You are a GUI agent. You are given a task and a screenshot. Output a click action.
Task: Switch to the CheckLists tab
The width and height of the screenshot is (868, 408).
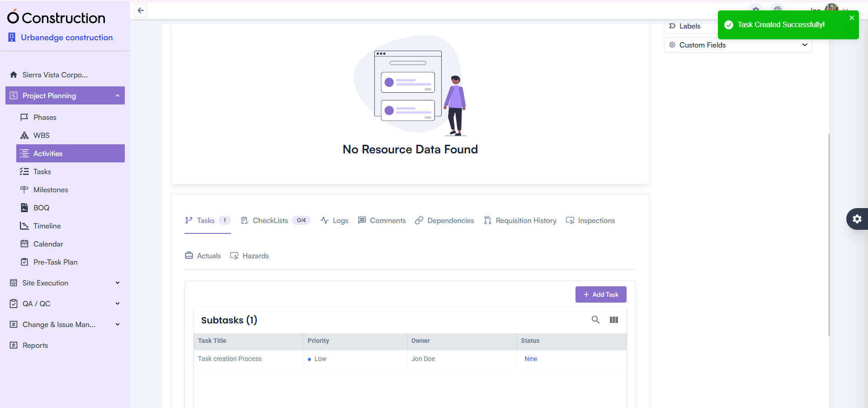[x=270, y=221]
